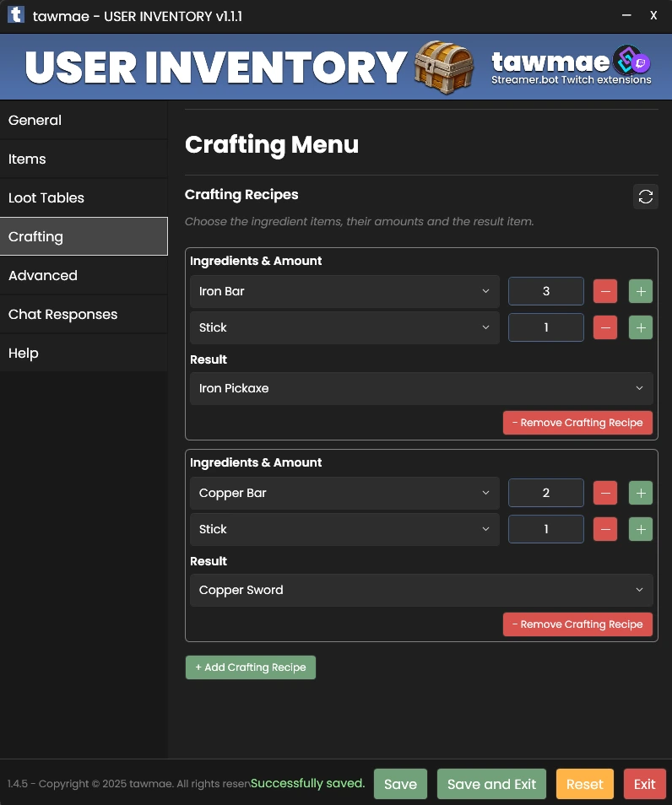Click red minus button for Iron Bar ingredient
This screenshot has width=672, height=805.
tap(605, 291)
